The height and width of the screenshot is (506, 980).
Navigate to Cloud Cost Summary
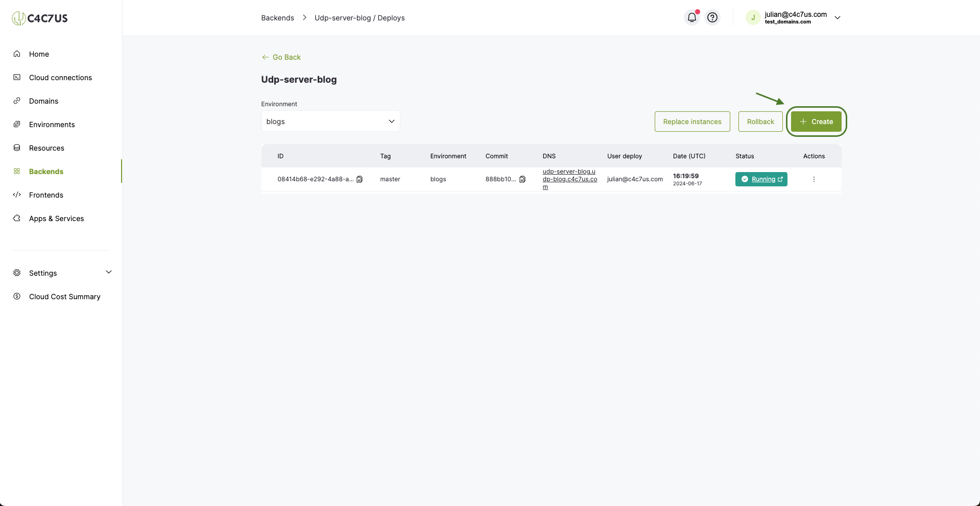click(x=64, y=296)
